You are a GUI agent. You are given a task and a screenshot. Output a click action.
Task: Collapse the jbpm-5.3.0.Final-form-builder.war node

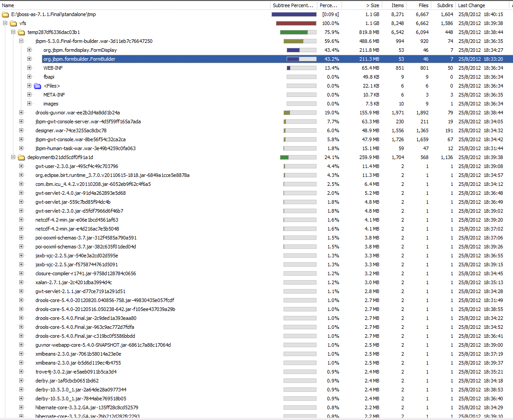21,41
